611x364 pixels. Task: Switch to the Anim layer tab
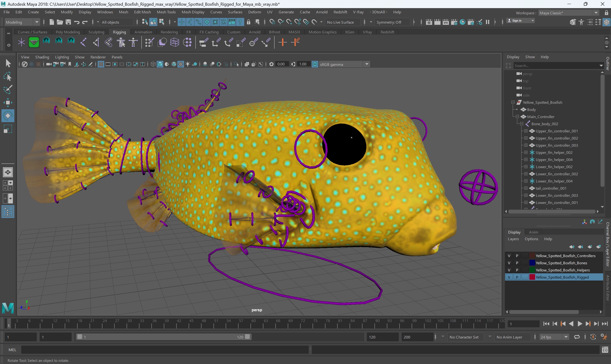pos(533,232)
